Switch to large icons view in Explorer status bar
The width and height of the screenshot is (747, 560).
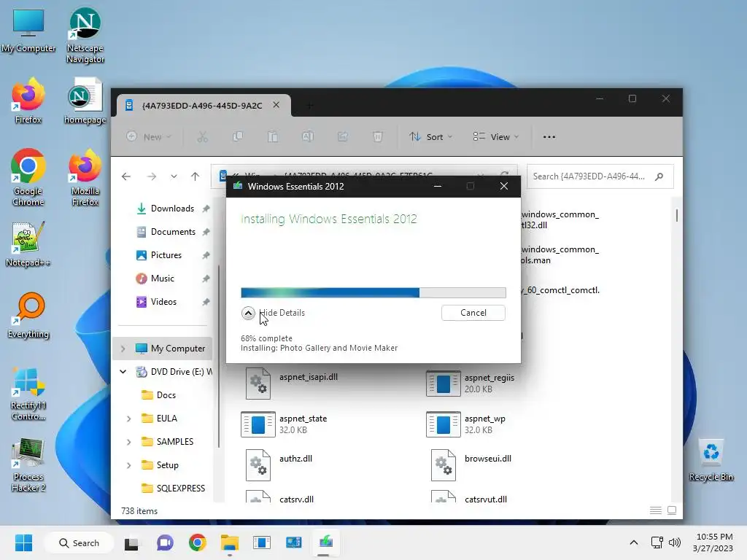672,510
